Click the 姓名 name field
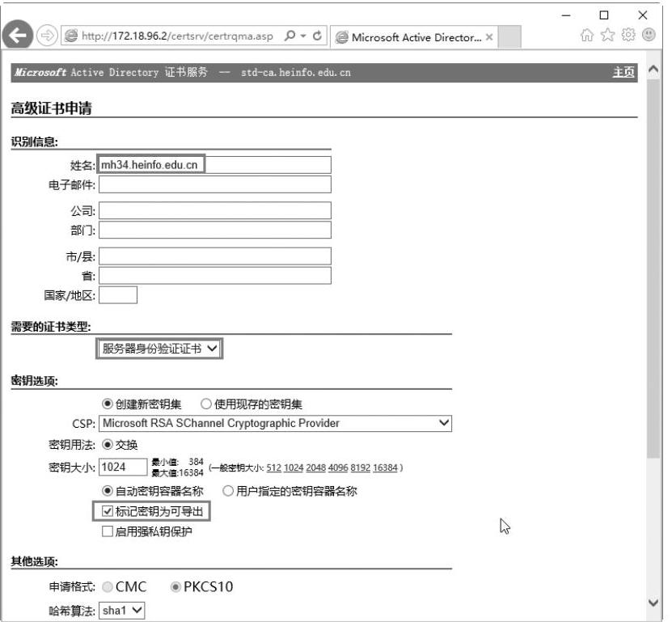672x622 pixels. click(x=215, y=165)
